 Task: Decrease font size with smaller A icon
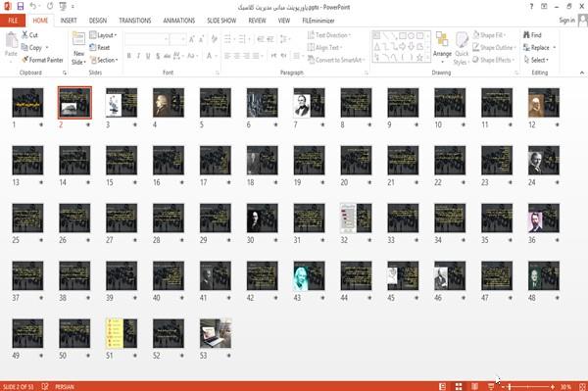[202, 39]
